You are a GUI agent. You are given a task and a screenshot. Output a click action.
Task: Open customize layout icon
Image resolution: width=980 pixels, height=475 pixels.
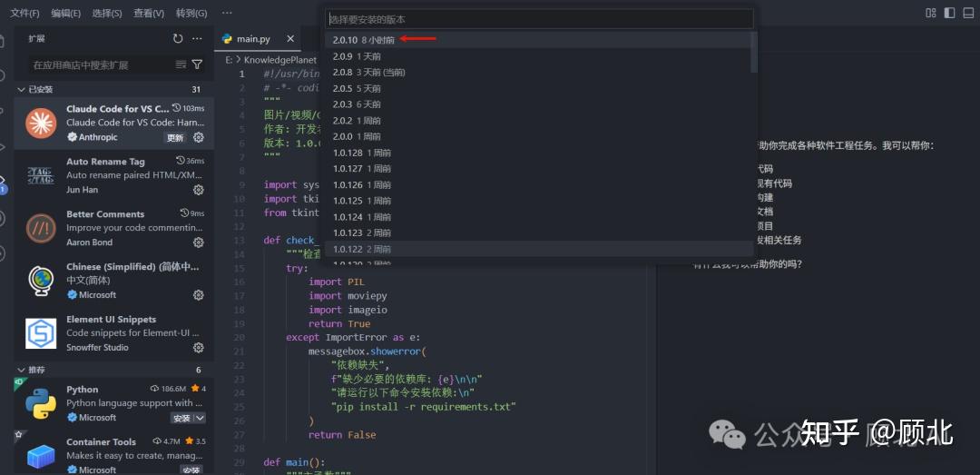pyautogui.click(x=931, y=13)
